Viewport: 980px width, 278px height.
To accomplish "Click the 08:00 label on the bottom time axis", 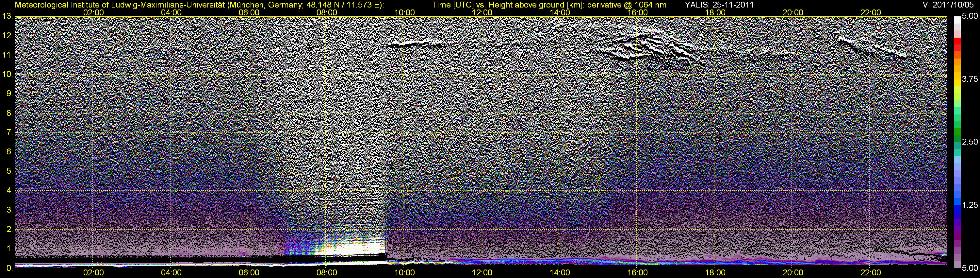I will 327,273.
